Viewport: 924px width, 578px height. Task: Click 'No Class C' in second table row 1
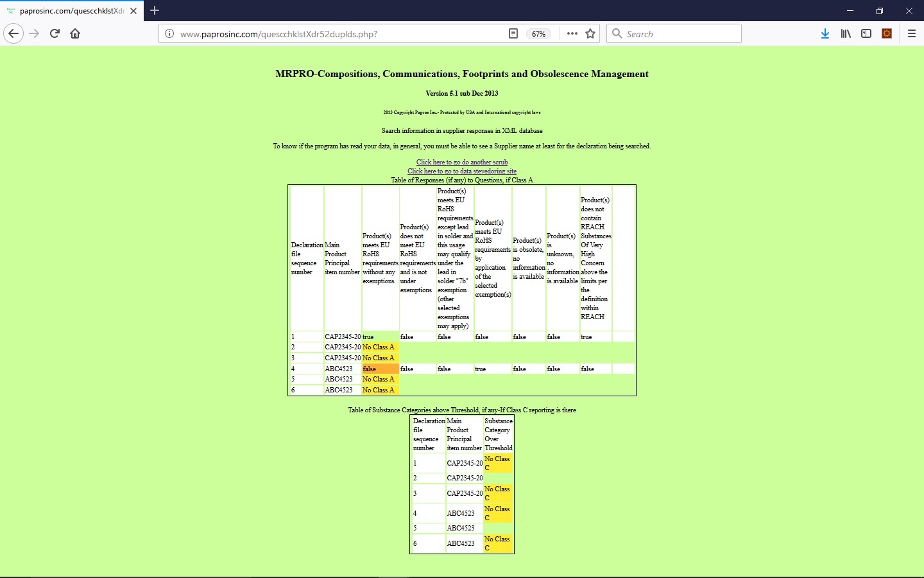498,463
